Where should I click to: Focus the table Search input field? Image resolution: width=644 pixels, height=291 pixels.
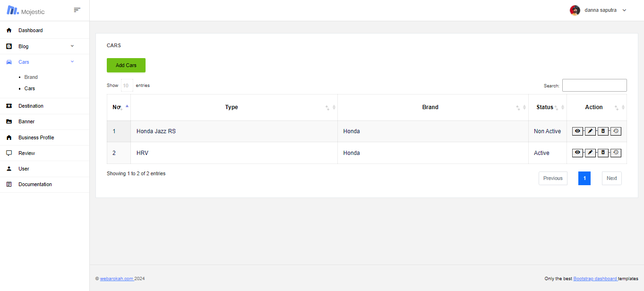coord(594,86)
